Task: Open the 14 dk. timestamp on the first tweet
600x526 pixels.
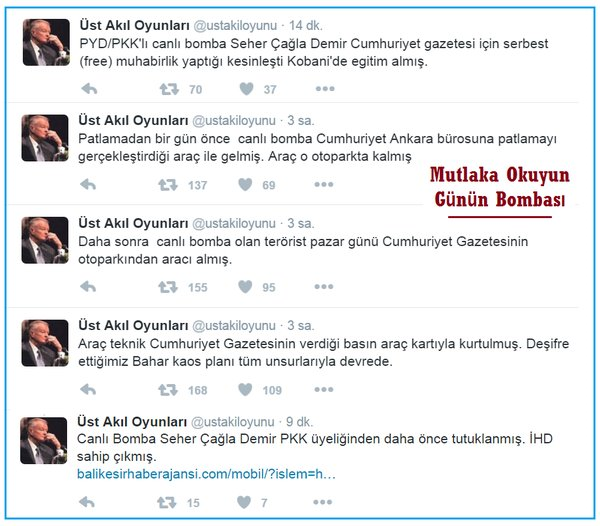Action: (305, 26)
